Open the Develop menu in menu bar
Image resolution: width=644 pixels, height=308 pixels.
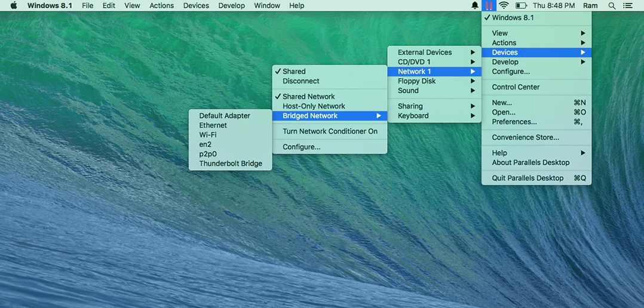pos(232,5)
